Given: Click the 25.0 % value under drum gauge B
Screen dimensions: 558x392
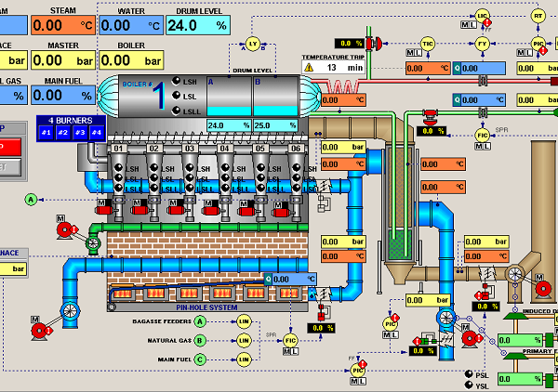Looking at the screenshot, I should point(276,125).
